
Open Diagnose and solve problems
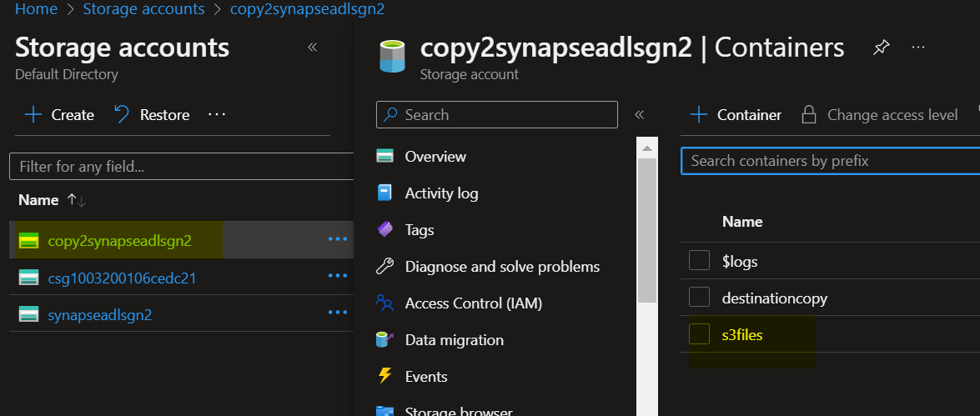502,267
